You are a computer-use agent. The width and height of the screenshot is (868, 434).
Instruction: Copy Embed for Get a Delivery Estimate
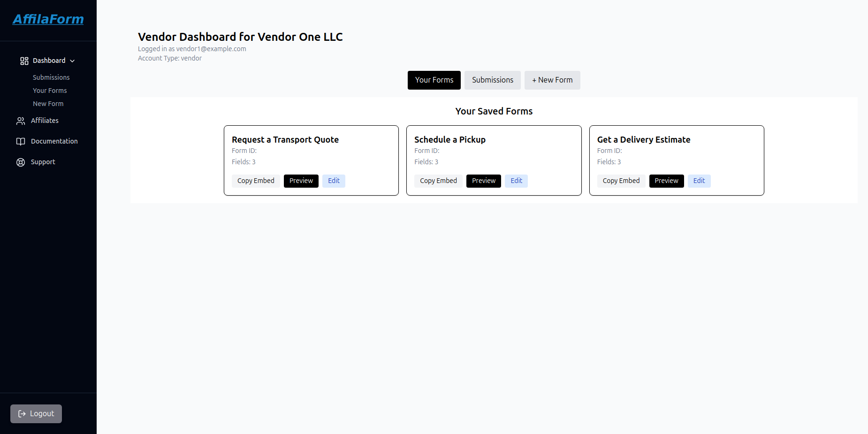pos(621,181)
